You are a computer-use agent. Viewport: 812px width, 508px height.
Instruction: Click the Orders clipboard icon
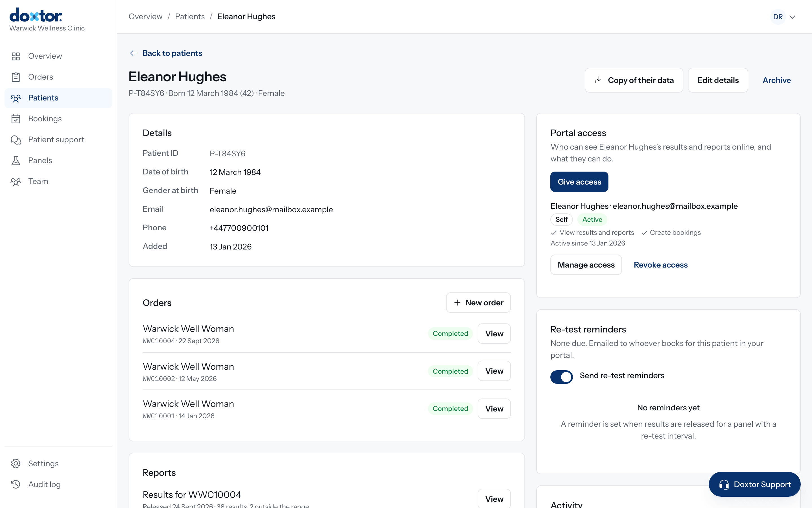16,77
